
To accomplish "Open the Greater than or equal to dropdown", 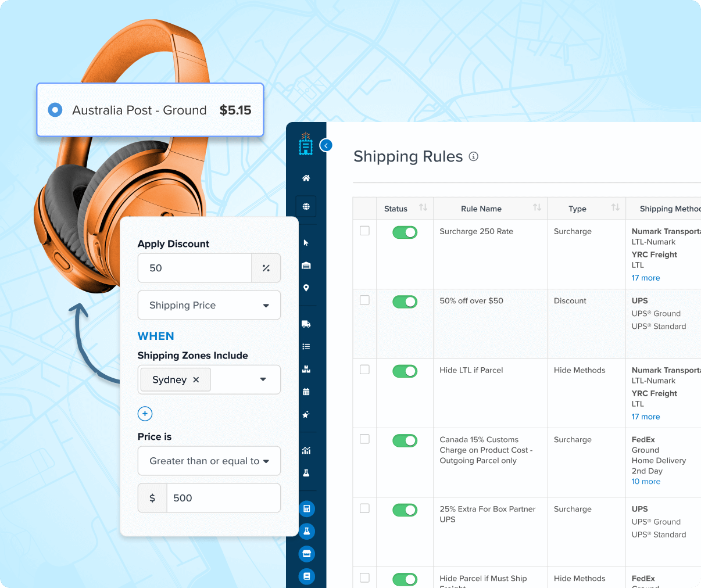I will 209,461.
